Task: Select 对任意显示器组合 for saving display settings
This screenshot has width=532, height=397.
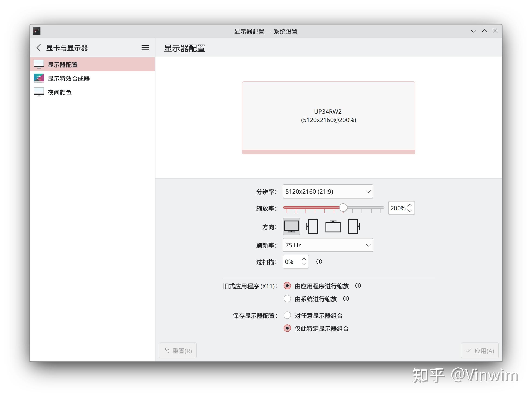Action: pos(287,315)
